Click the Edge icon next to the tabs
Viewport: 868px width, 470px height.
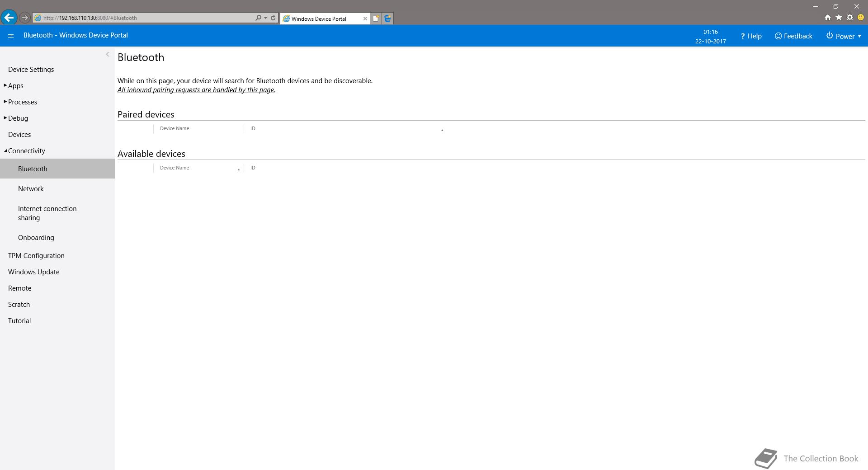(x=387, y=19)
